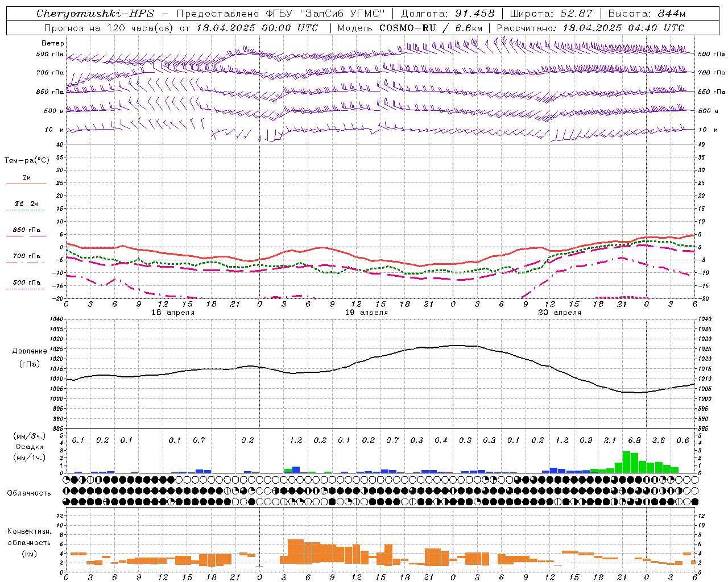Click the 'Тем-ра(°C)' temperature label
Image resolution: width=728 pixels, height=582 pixels.
tap(27, 161)
